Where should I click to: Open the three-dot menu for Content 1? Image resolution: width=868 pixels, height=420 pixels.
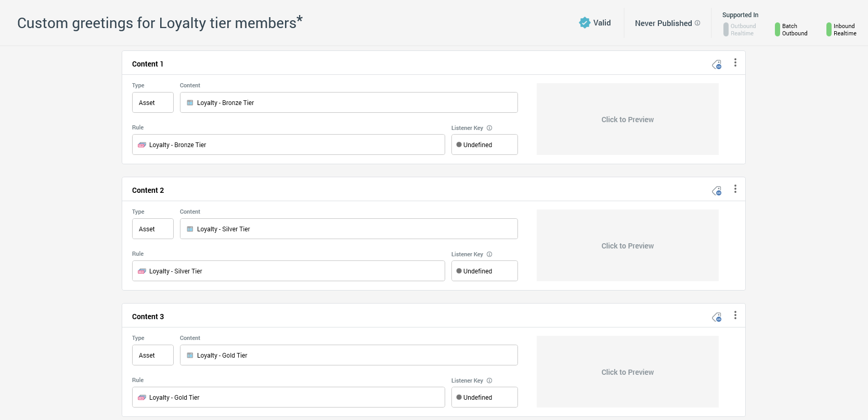tap(735, 63)
